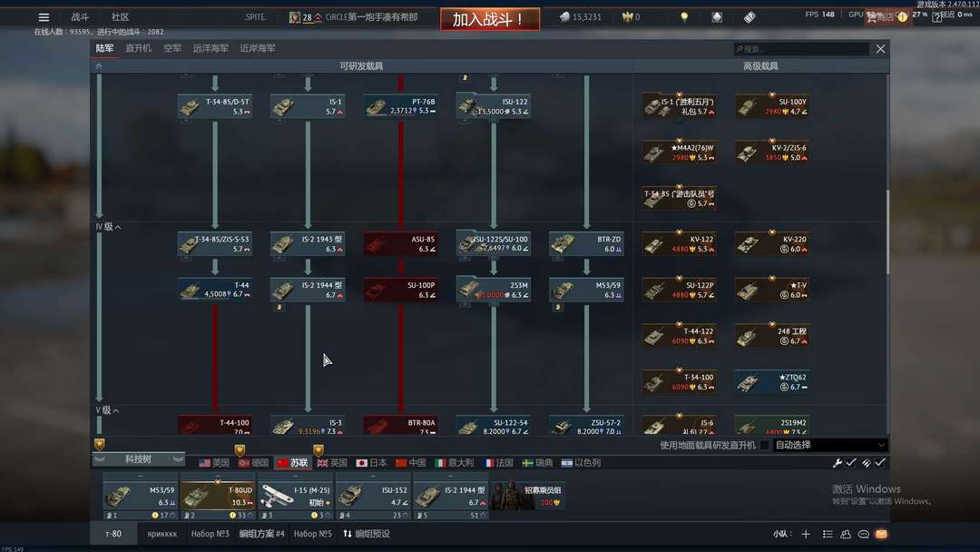Switch to the 远洋海军 bluewater fleet tab
The width and height of the screenshot is (980, 552).
(211, 48)
